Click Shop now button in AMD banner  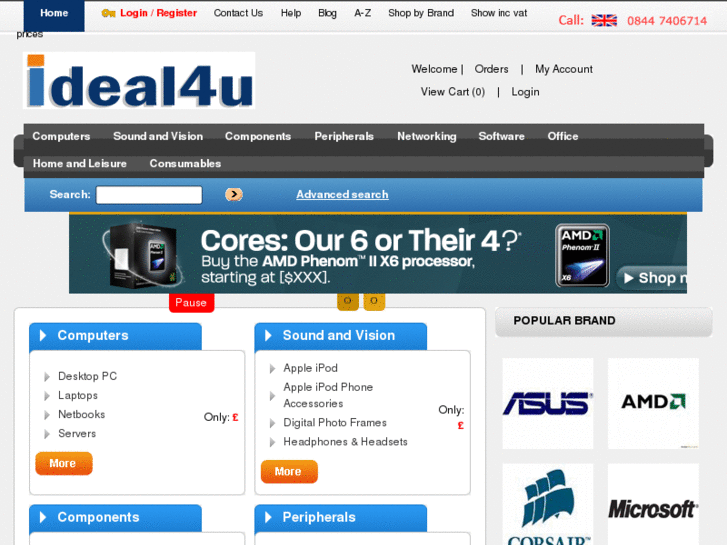(651, 278)
